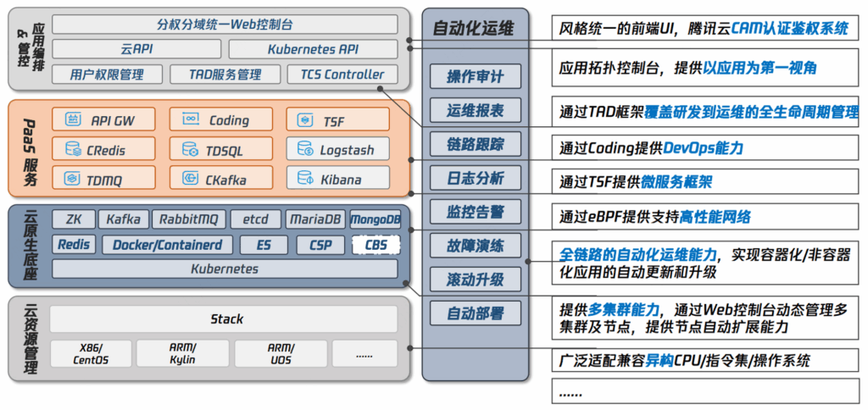Click the CKafka icon

[191, 179]
